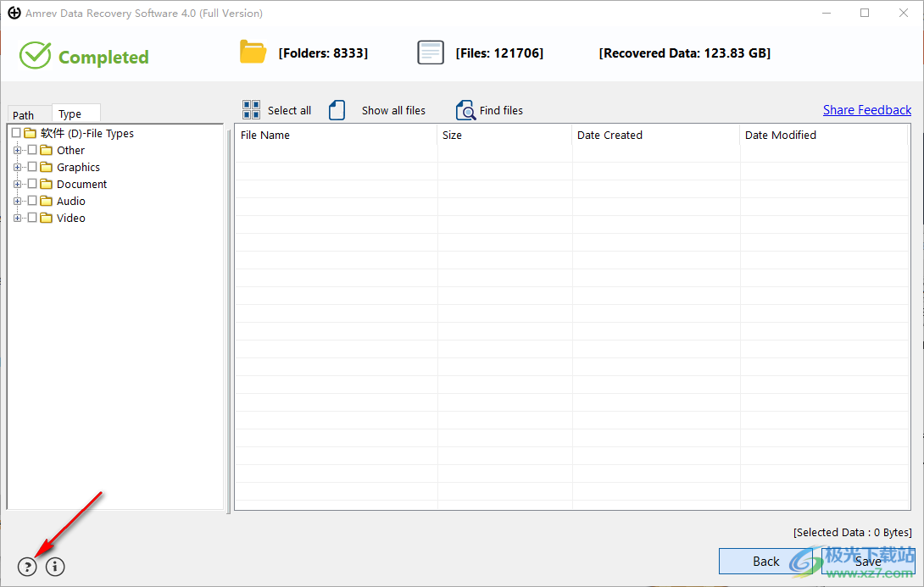Expand the Graphics tree node
This screenshot has height=587, width=924.
(x=17, y=167)
